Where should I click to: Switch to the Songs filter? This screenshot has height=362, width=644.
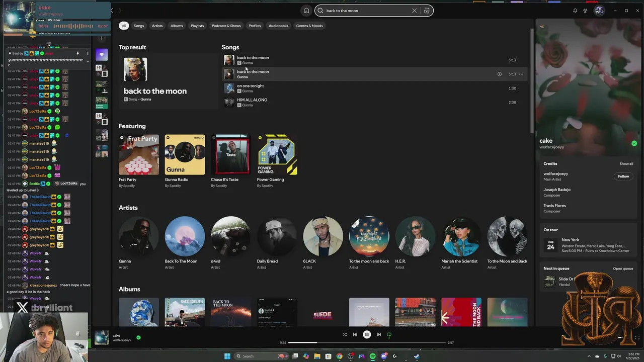click(139, 26)
